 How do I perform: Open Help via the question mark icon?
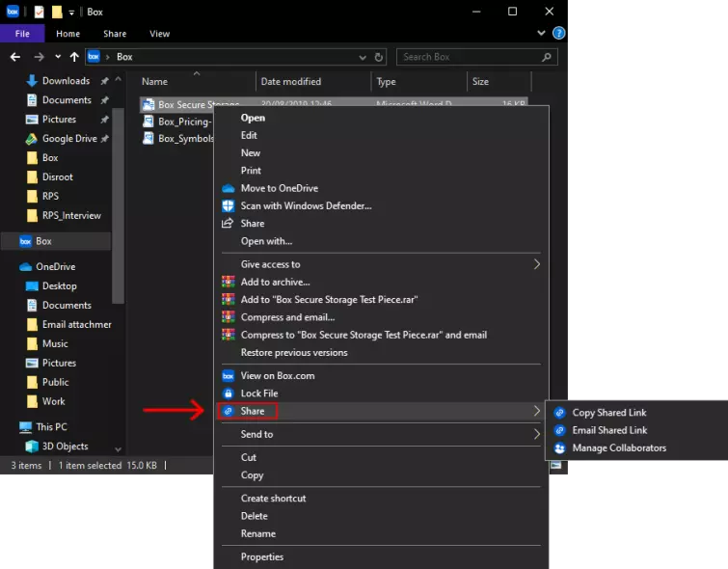click(558, 33)
